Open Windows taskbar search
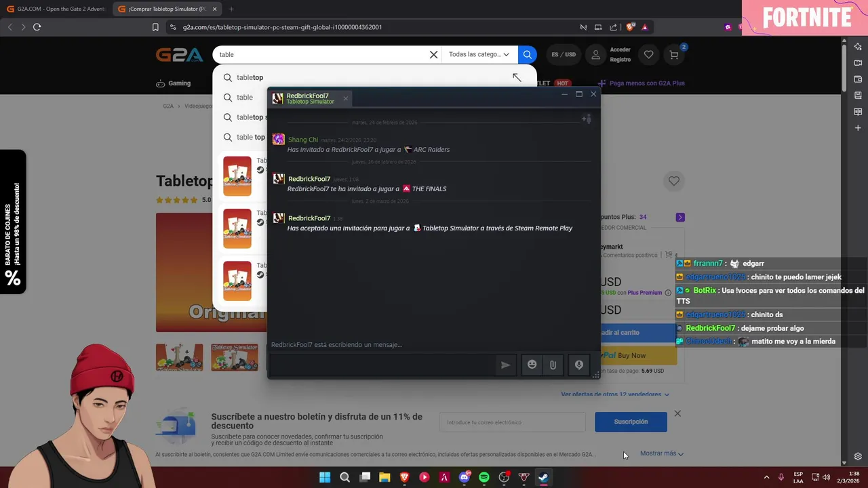This screenshot has width=868, height=488. click(x=344, y=477)
